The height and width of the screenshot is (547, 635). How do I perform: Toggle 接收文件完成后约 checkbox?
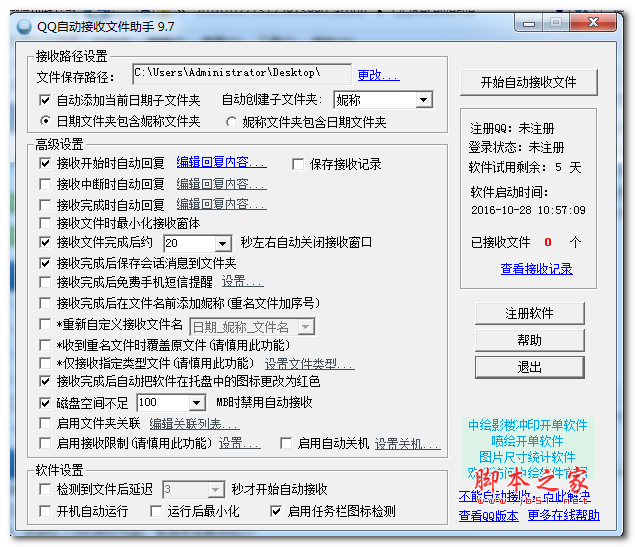click(x=45, y=243)
